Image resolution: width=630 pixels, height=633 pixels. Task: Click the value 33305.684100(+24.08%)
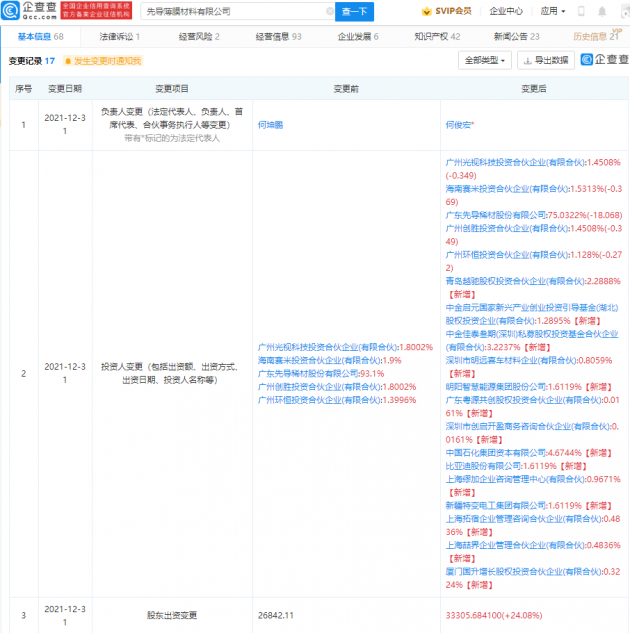(x=494, y=615)
